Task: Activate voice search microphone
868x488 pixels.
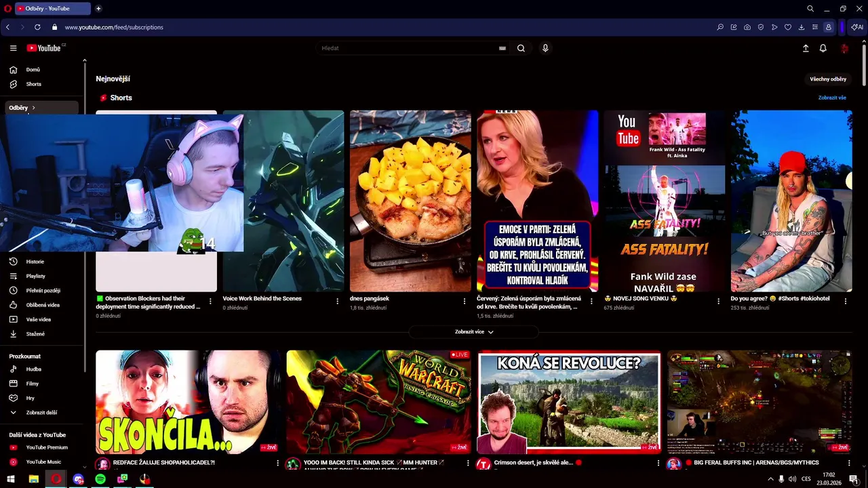Action: coord(545,48)
